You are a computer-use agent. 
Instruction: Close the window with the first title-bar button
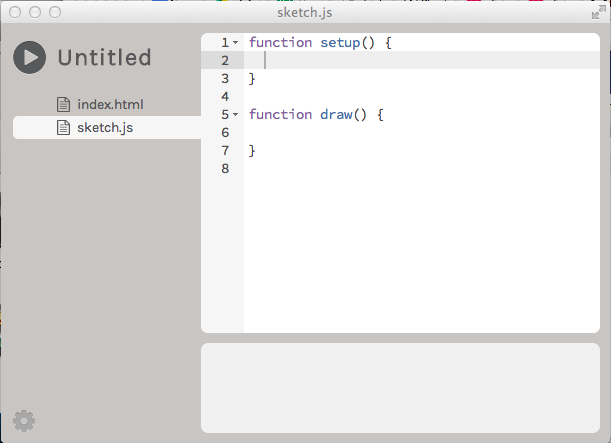(x=15, y=12)
